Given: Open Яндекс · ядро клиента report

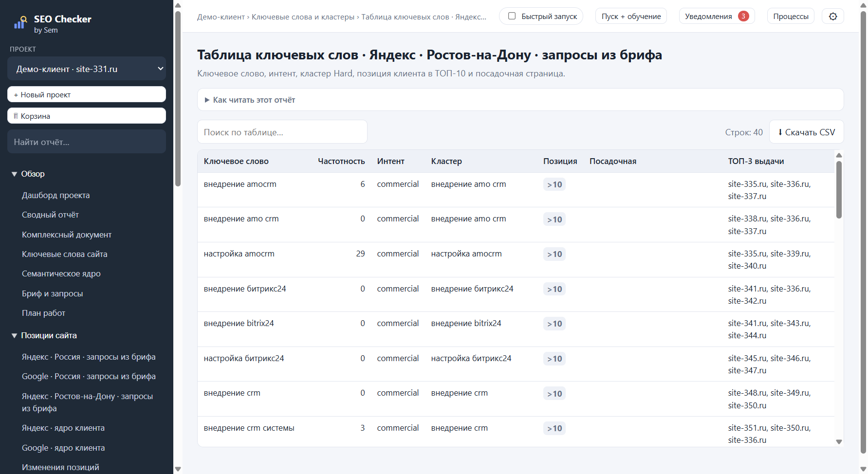Looking at the screenshot, I should [63, 428].
